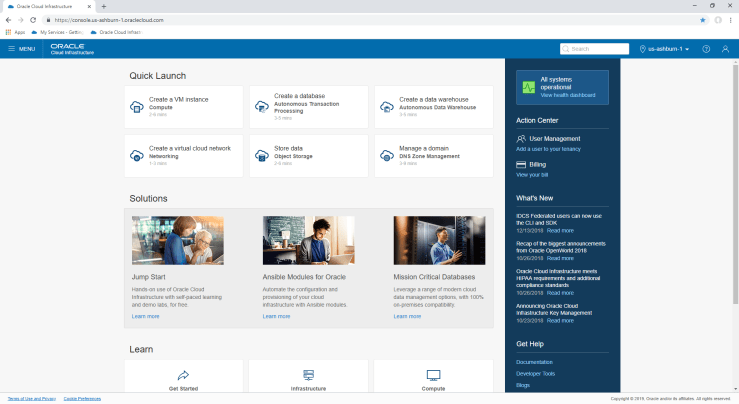Click Learn more under Jump Start

[x=145, y=316]
